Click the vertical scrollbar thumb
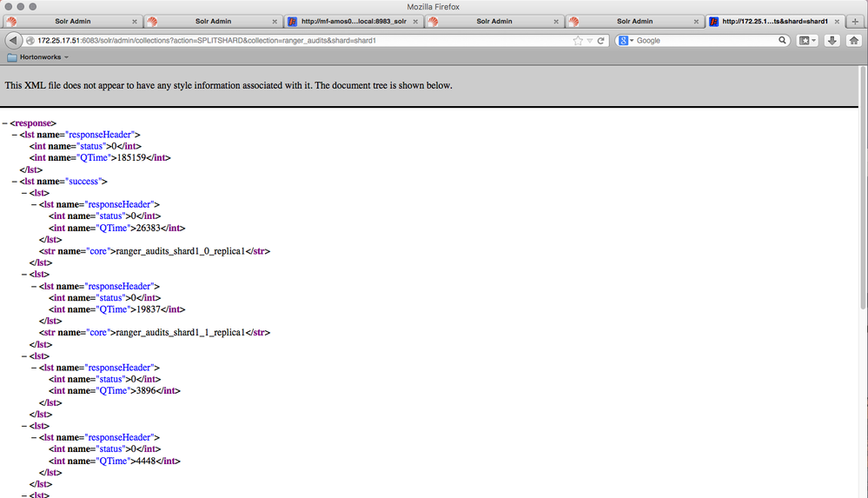 tap(863, 188)
